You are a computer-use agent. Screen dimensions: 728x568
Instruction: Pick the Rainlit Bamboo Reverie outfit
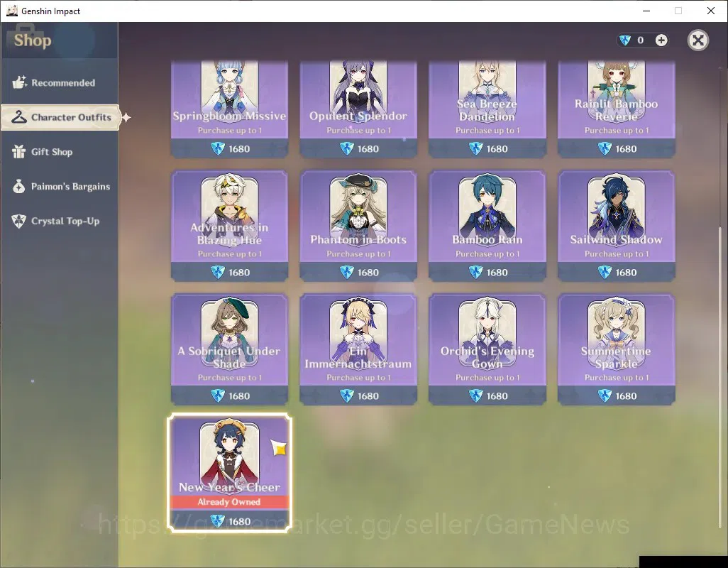coord(616,109)
